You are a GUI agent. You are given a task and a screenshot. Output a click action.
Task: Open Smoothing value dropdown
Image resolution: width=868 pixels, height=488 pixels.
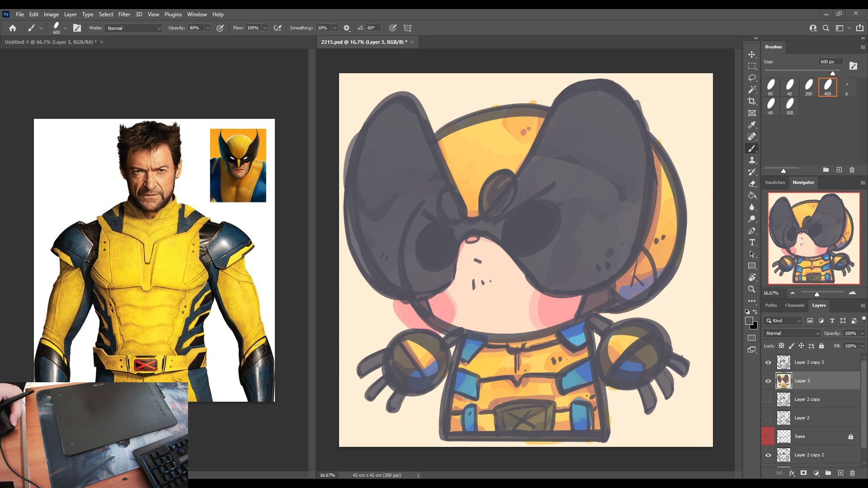(x=335, y=28)
